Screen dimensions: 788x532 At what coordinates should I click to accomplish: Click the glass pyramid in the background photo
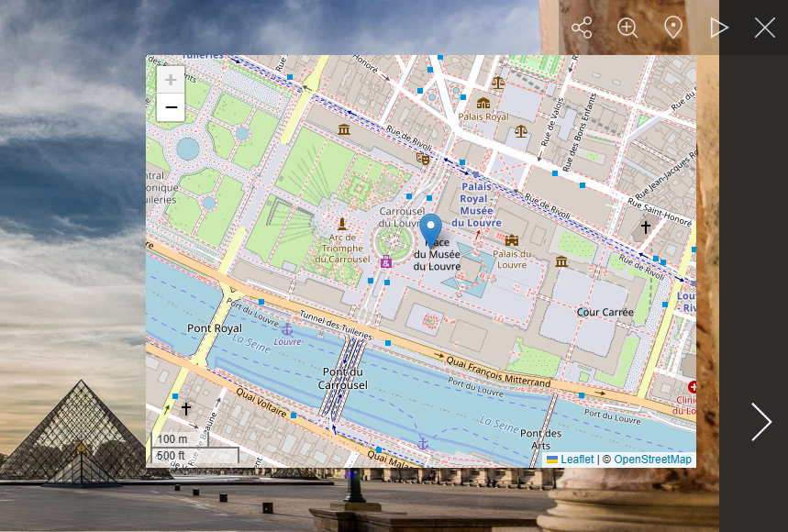pos(81,433)
